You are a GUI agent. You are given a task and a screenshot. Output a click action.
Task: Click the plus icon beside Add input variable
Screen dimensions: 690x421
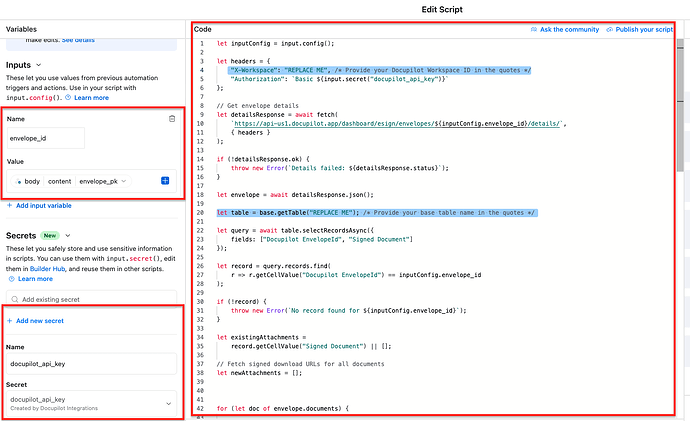pyautogui.click(x=9, y=205)
